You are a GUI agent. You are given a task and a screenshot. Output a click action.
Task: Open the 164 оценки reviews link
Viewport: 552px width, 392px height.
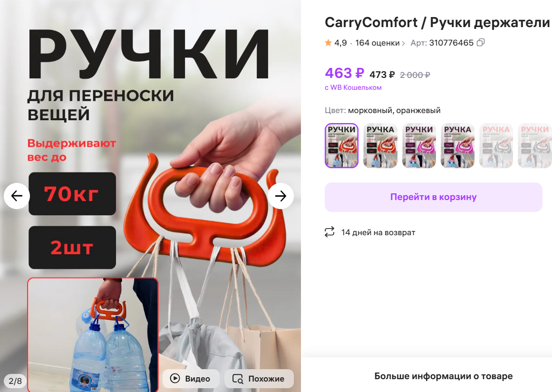click(x=378, y=43)
